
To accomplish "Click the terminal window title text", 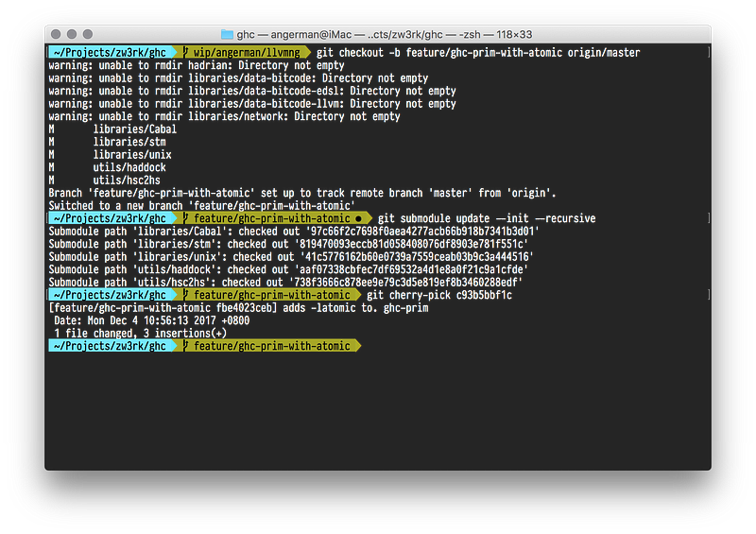I will point(385,34).
